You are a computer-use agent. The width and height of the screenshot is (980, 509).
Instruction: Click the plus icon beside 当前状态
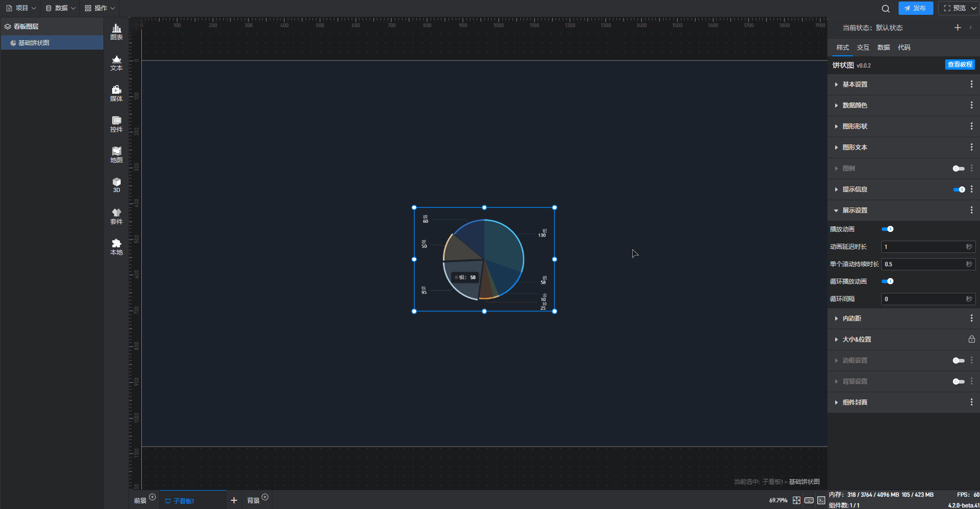pyautogui.click(x=957, y=28)
